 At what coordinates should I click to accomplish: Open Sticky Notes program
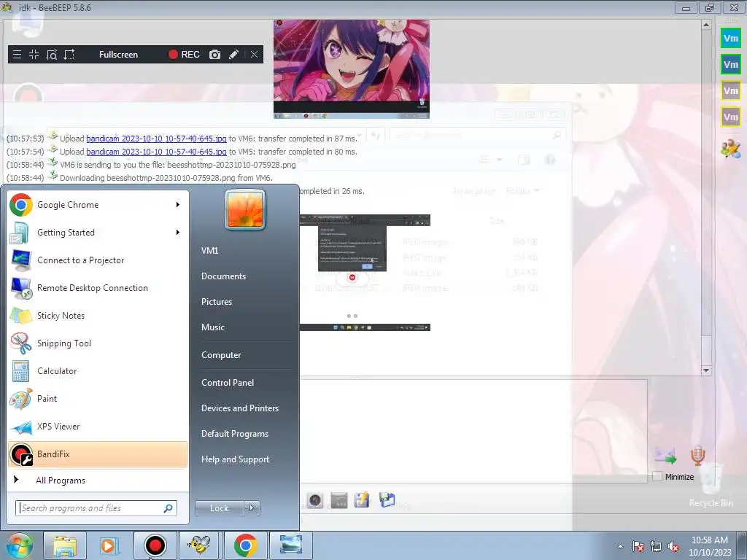pyautogui.click(x=98, y=315)
